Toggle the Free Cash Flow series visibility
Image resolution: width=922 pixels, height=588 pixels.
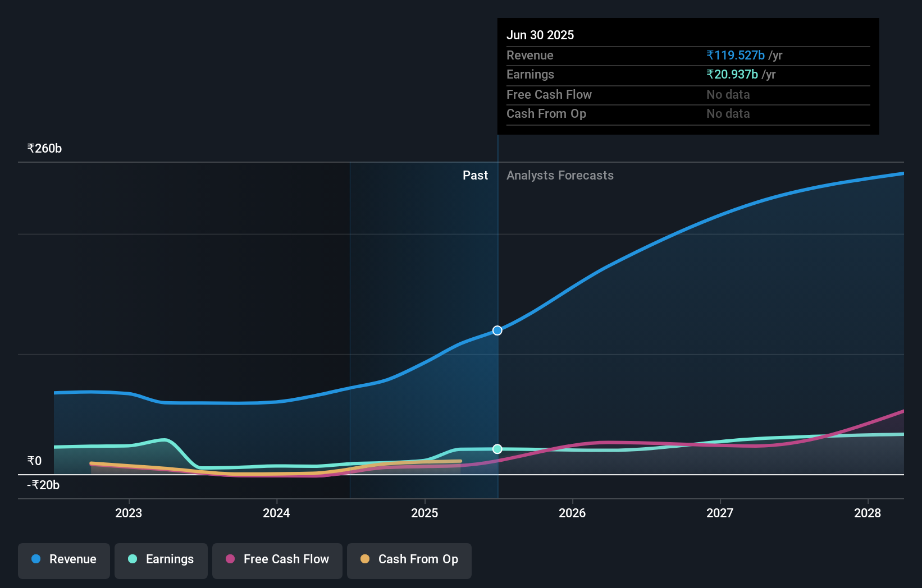[x=277, y=559]
